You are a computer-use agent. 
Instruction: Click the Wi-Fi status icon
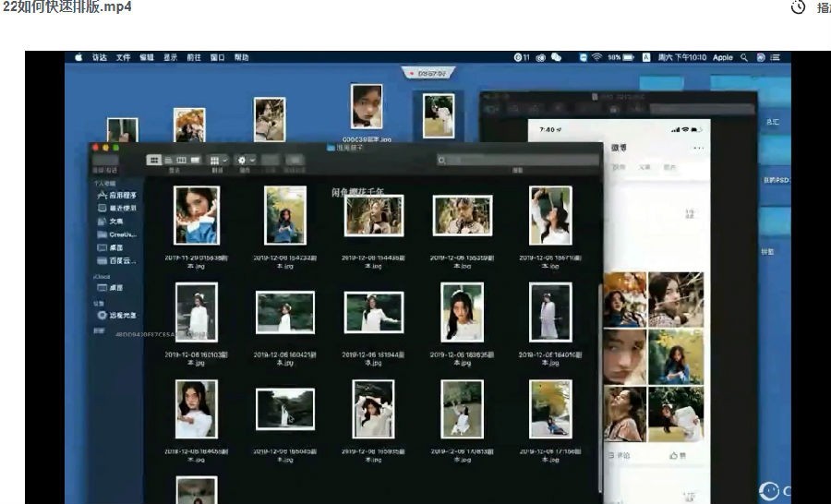(597, 57)
